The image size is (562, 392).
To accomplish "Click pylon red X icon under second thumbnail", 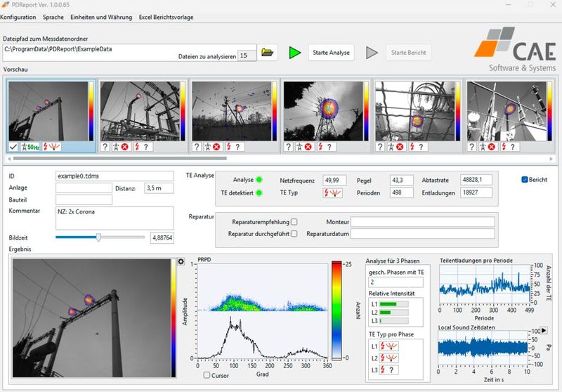I will [x=121, y=147].
